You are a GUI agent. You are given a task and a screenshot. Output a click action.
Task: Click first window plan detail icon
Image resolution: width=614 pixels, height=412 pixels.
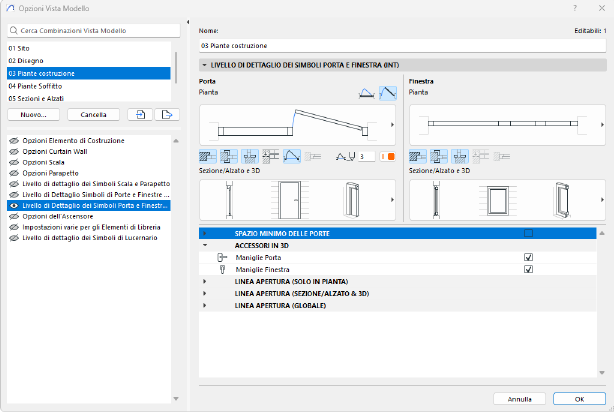click(419, 157)
